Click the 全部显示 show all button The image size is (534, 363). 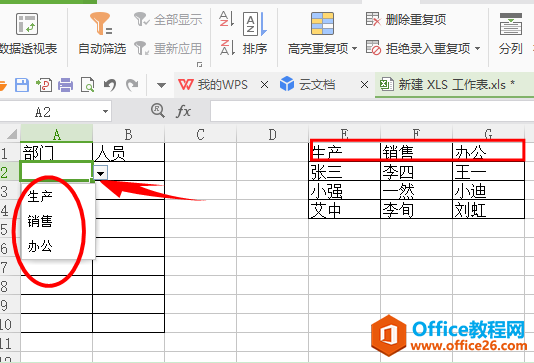(x=168, y=19)
